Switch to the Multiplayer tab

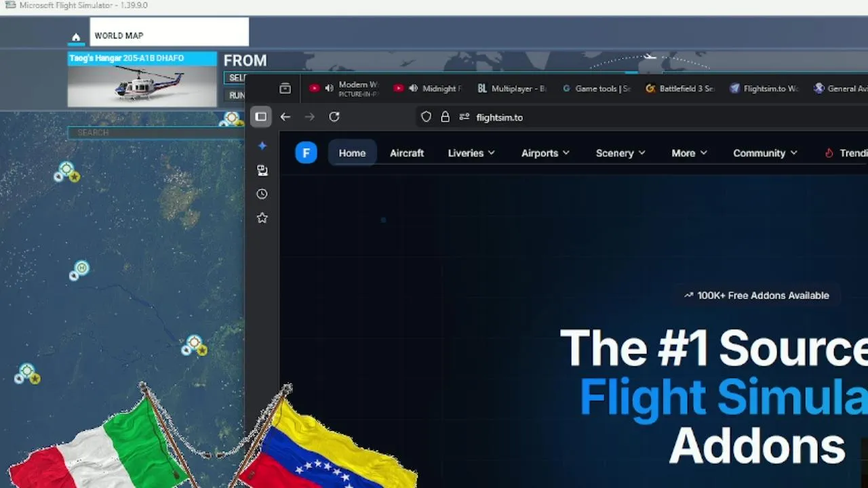tap(512, 88)
